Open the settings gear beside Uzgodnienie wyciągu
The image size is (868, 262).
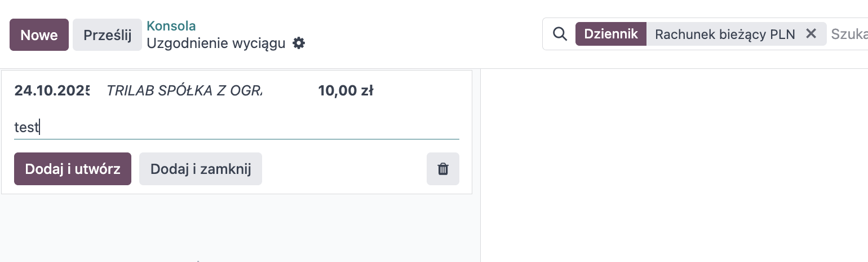point(299,43)
